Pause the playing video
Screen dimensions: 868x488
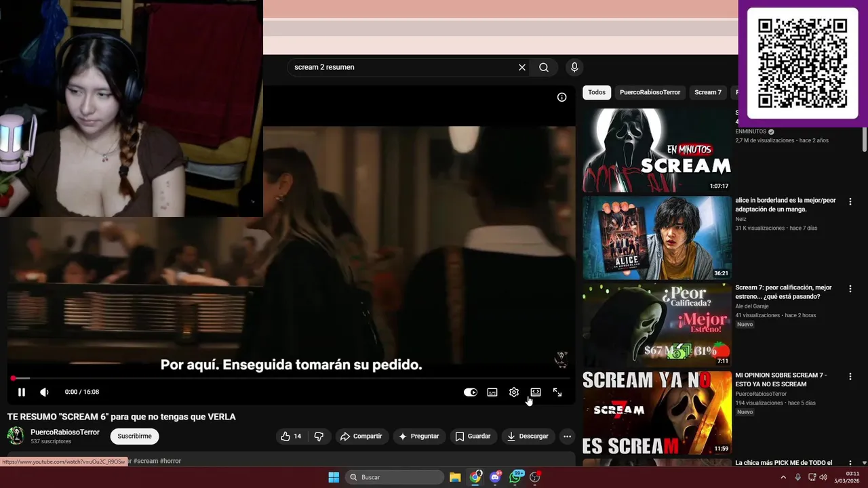click(22, 392)
